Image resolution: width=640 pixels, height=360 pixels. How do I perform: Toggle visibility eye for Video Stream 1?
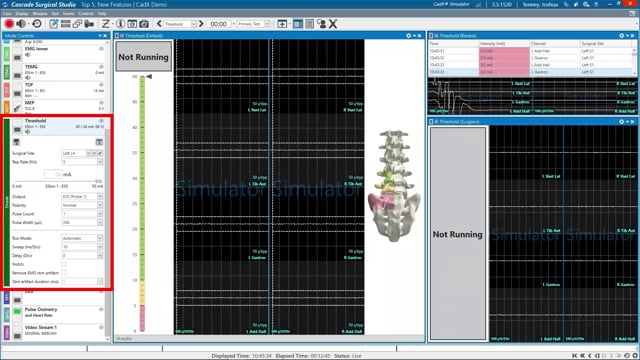point(101,327)
